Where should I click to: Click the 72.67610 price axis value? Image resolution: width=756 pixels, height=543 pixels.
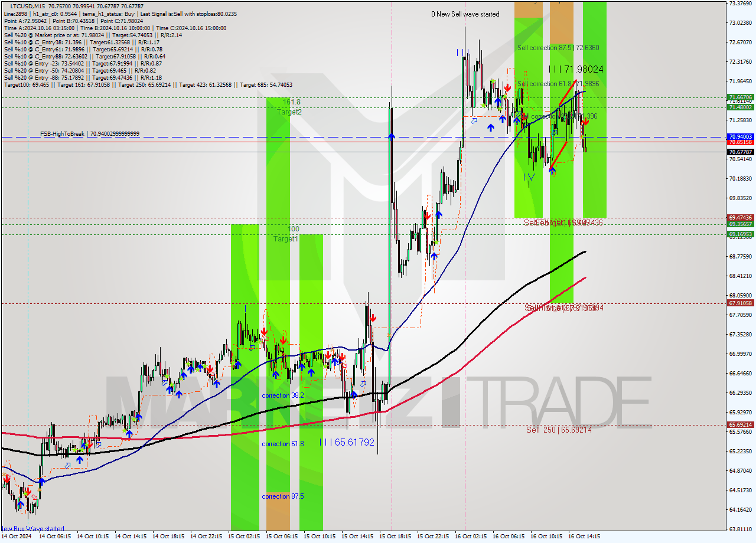(x=740, y=42)
